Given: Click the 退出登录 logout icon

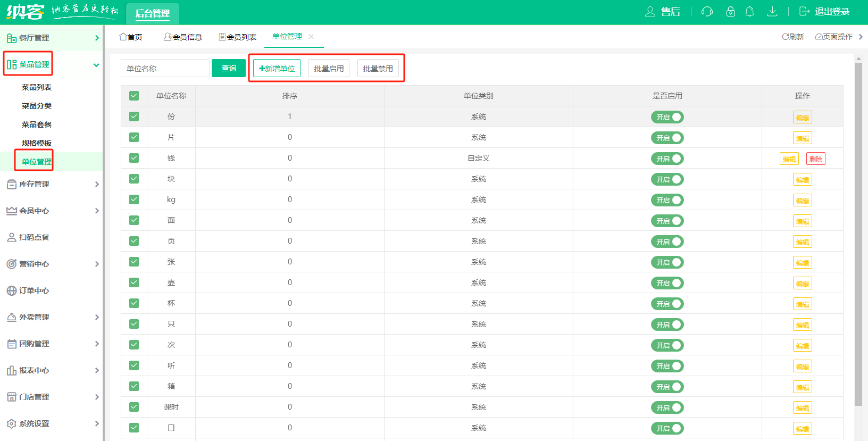Looking at the screenshot, I should pos(804,12).
